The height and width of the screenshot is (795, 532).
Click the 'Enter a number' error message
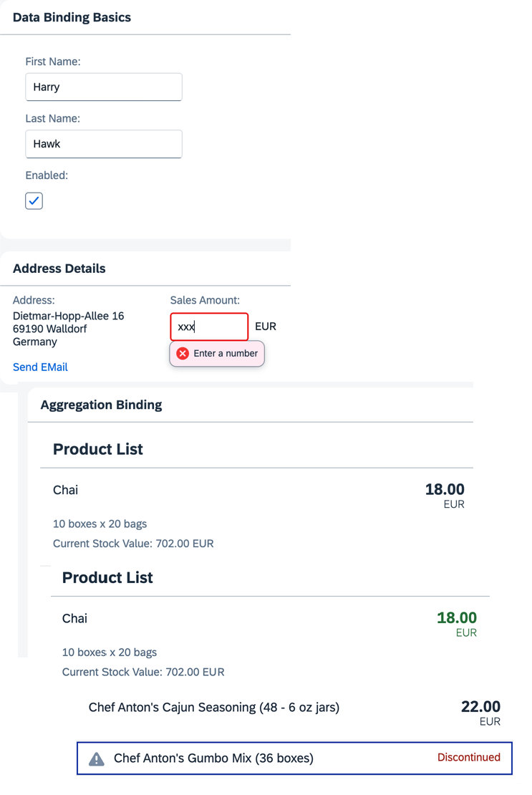[217, 353]
